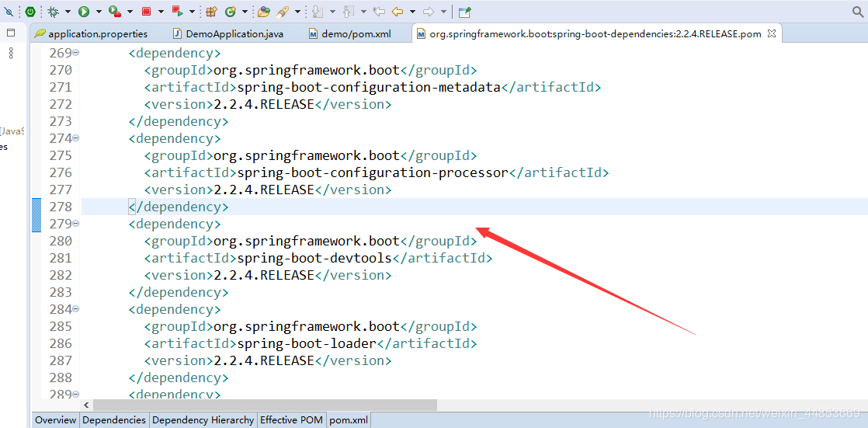Click the horizontal scrollbar thumb
868x428 pixels.
coord(266,405)
